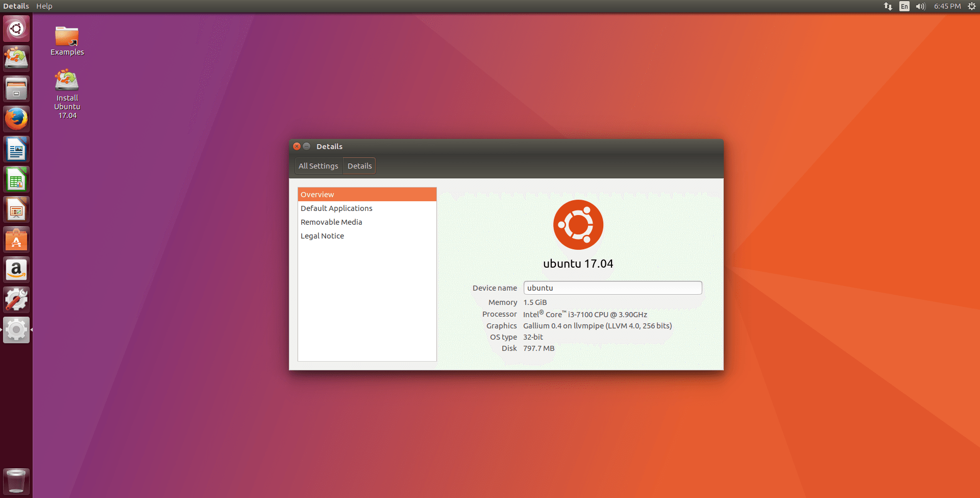
Task: Click the Ubuntu logo in Overview
Action: coord(578,225)
